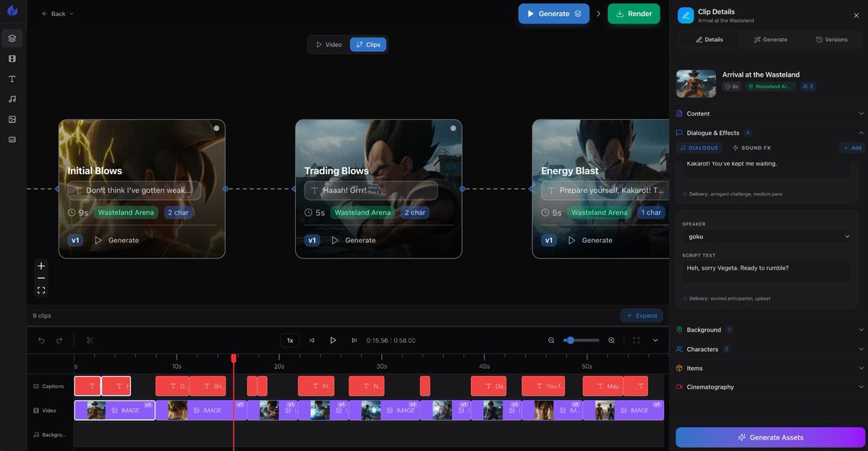Open the captions sidebar icon
The width and height of the screenshot is (868, 451).
(x=12, y=139)
